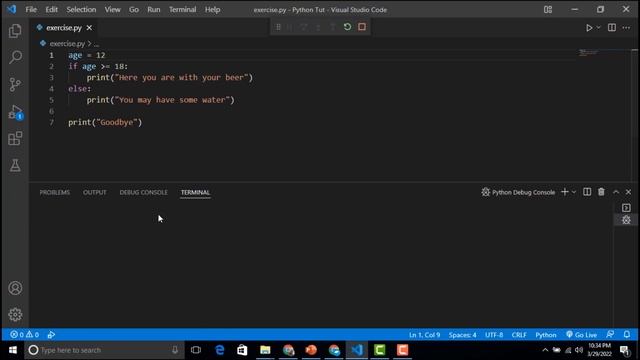Open the Source Control view
The width and height of the screenshot is (640, 360).
(x=15, y=84)
